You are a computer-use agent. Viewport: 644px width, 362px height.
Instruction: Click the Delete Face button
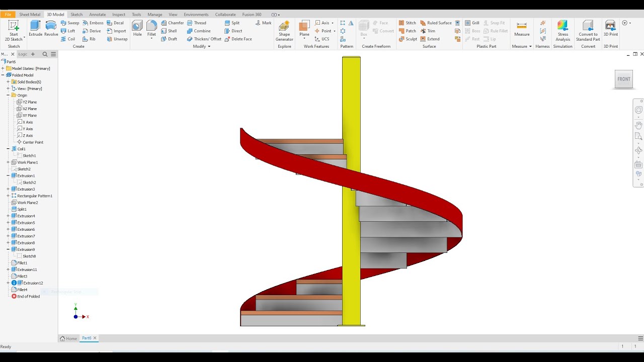[x=238, y=39]
